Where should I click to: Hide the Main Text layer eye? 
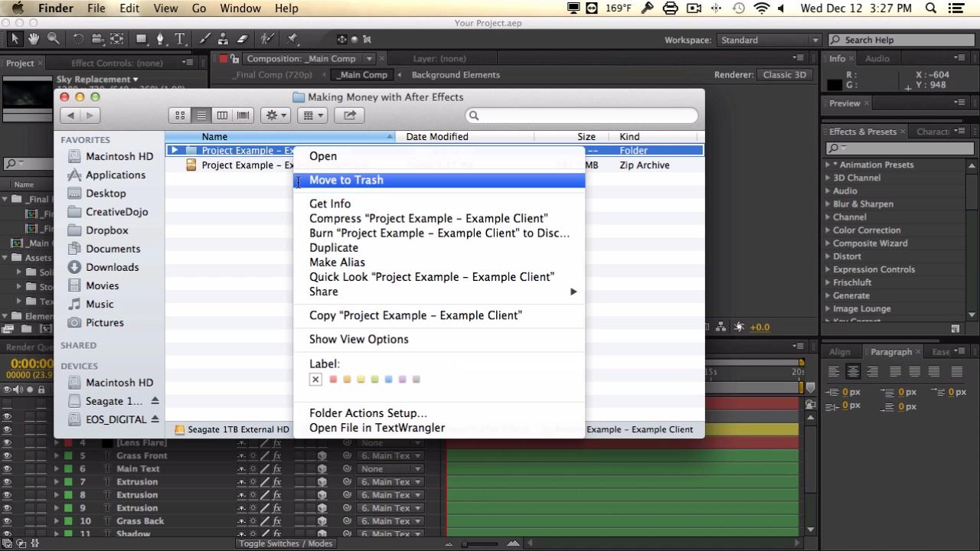click(x=7, y=468)
